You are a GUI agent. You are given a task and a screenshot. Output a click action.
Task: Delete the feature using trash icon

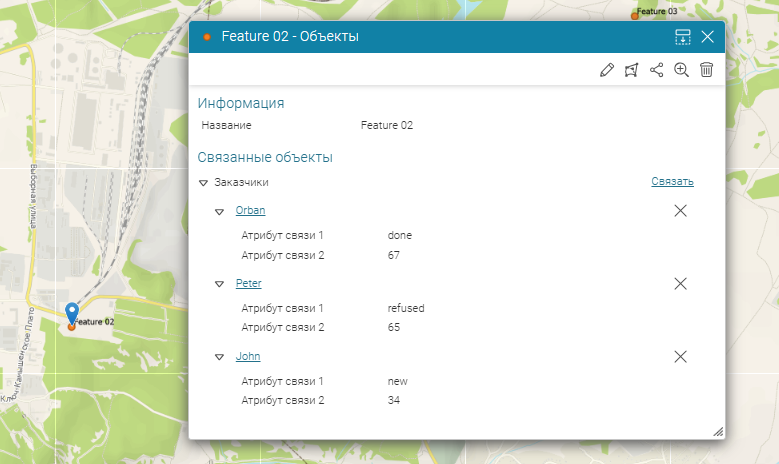tap(706, 70)
